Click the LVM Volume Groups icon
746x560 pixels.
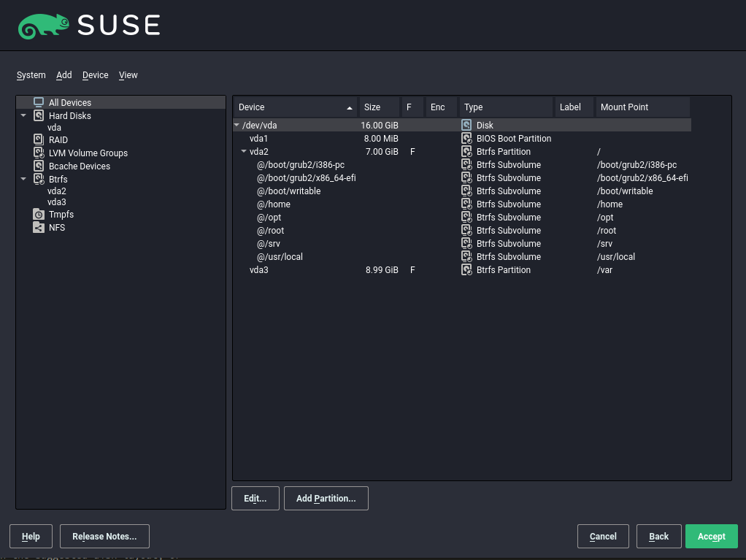coord(39,153)
